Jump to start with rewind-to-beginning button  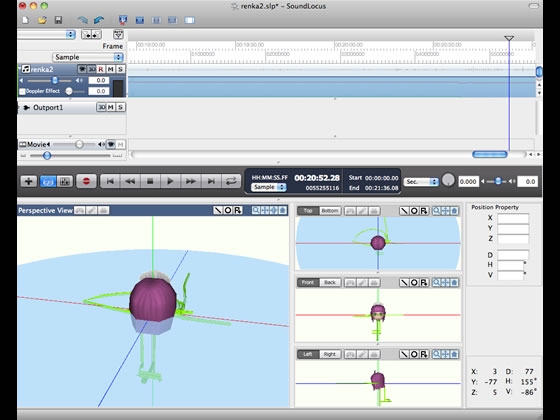pos(110,181)
